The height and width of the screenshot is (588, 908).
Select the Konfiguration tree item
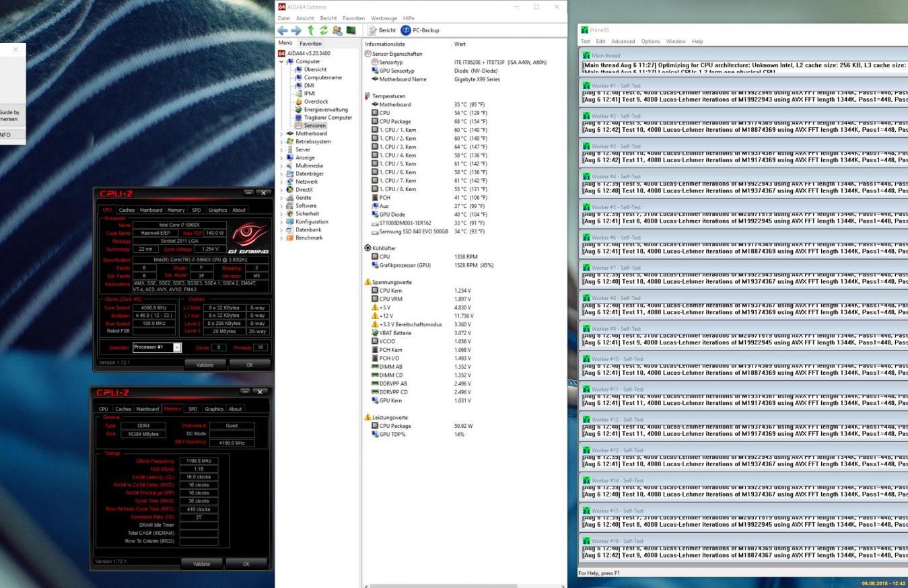click(x=307, y=221)
